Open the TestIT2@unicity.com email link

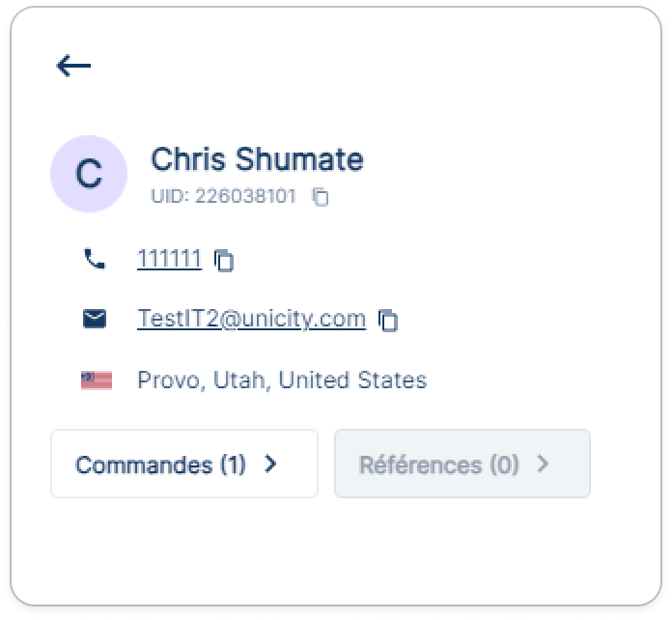coord(251,319)
